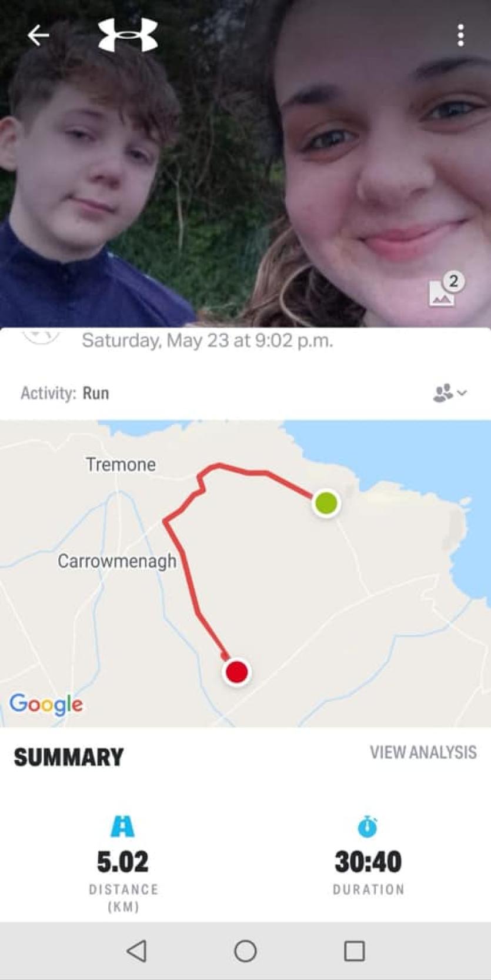The image size is (491, 980).
Task: Tap Android home navigation button
Action: [245, 951]
